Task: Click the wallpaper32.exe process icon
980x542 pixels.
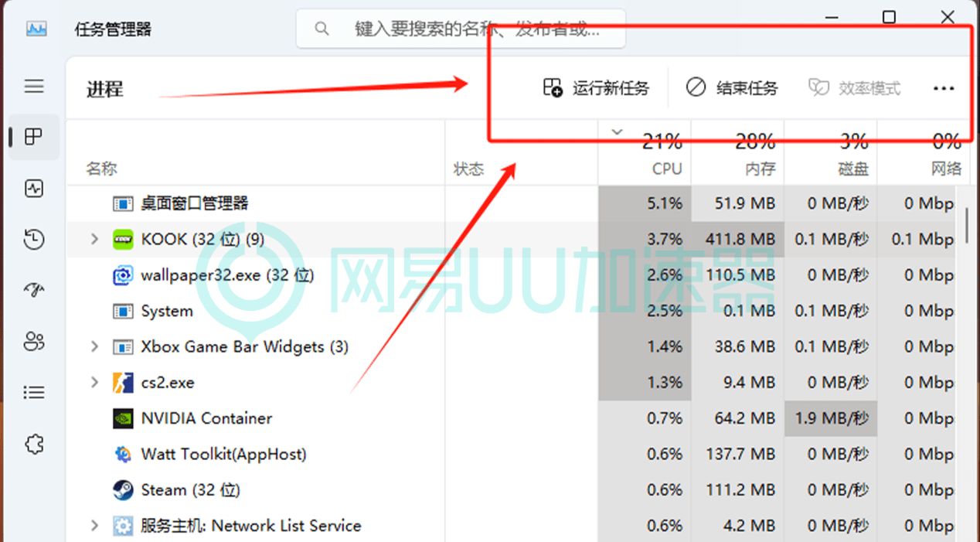Action: (x=123, y=275)
